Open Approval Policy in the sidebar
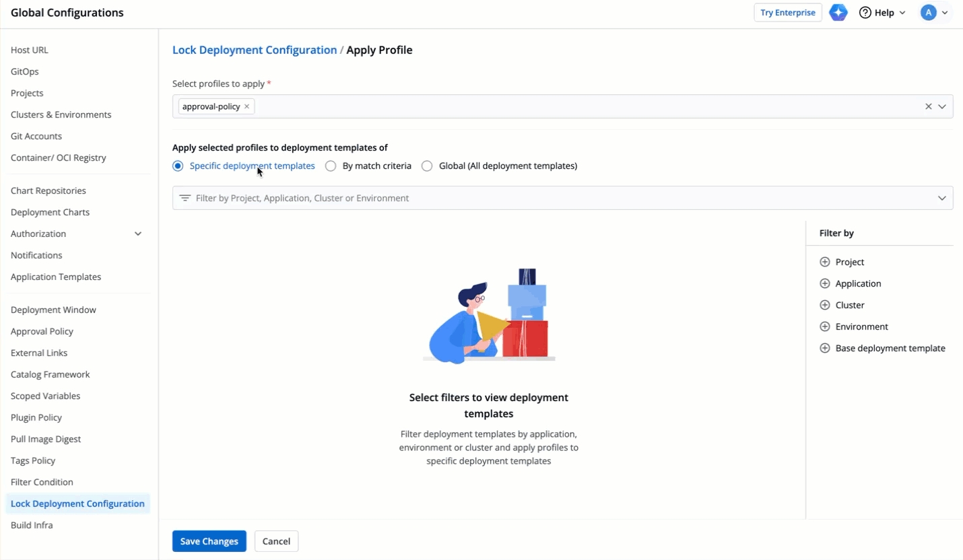 coord(42,331)
